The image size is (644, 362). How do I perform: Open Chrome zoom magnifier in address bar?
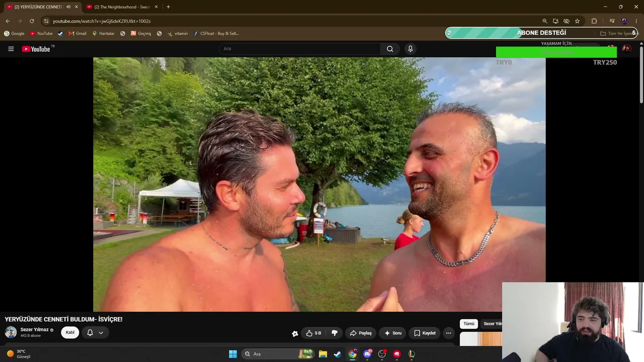(x=544, y=21)
